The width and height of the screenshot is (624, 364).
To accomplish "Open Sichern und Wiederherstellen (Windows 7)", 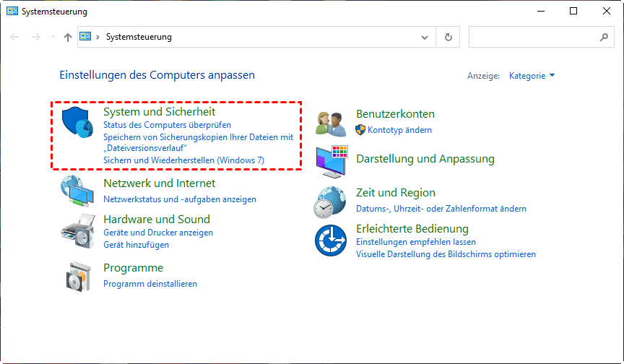I will pyautogui.click(x=183, y=160).
